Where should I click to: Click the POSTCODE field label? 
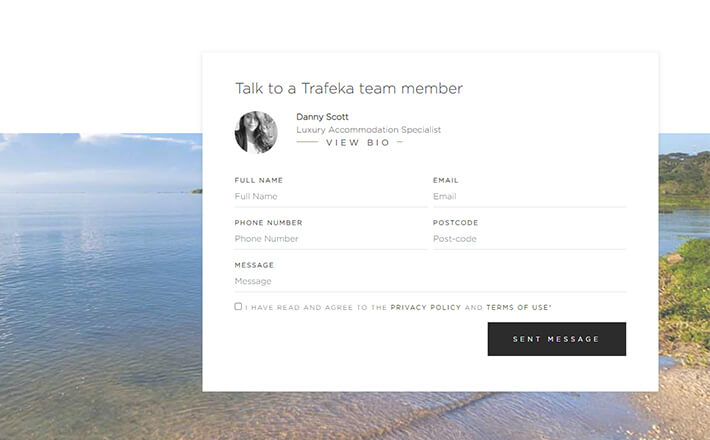455,223
